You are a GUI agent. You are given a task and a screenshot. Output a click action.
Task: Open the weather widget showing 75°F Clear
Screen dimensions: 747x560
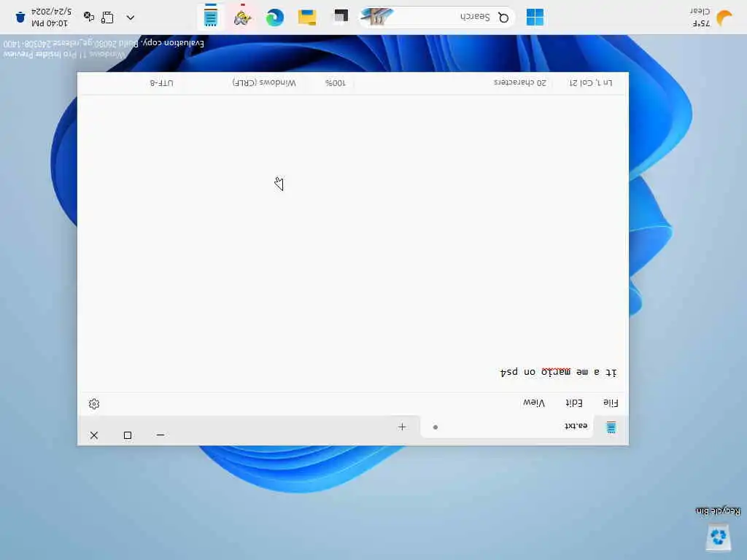tap(712, 17)
